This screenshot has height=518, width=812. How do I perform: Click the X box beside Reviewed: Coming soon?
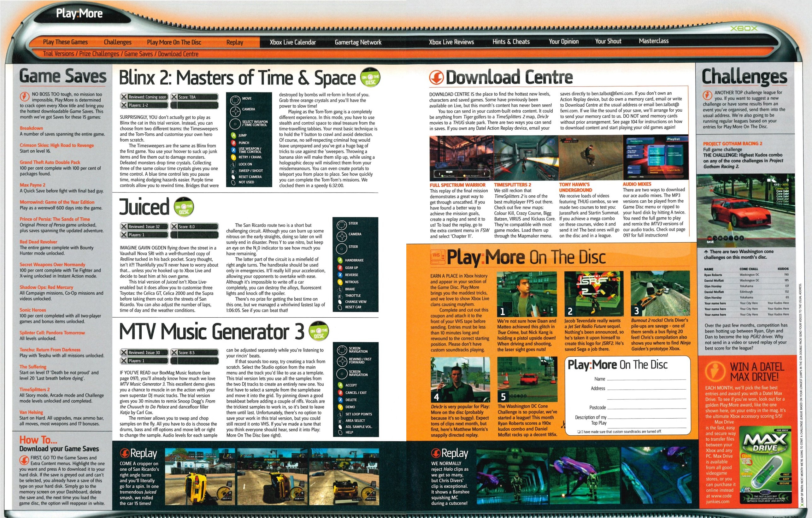click(x=124, y=97)
